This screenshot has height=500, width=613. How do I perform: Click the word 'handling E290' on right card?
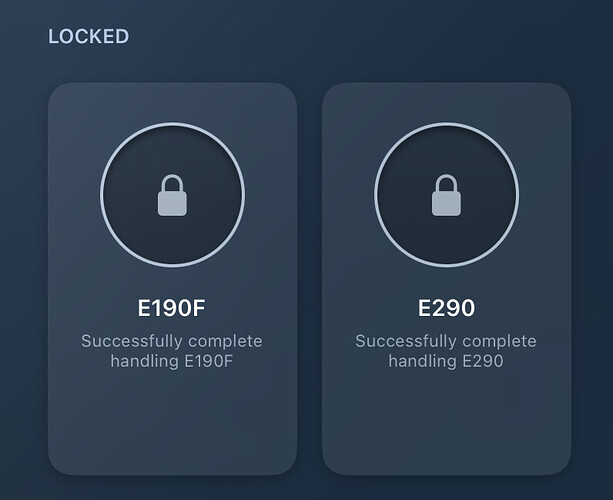tap(446, 361)
